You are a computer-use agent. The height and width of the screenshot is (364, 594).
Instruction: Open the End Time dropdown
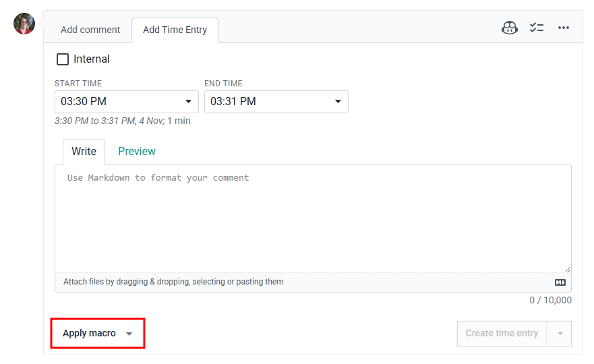338,102
